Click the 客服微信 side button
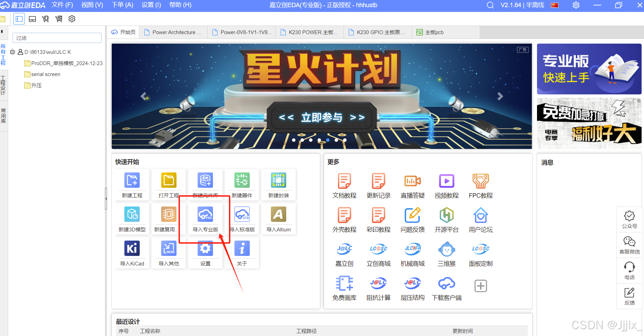Image resolution: width=644 pixels, height=336 pixels. click(x=629, y=245)
